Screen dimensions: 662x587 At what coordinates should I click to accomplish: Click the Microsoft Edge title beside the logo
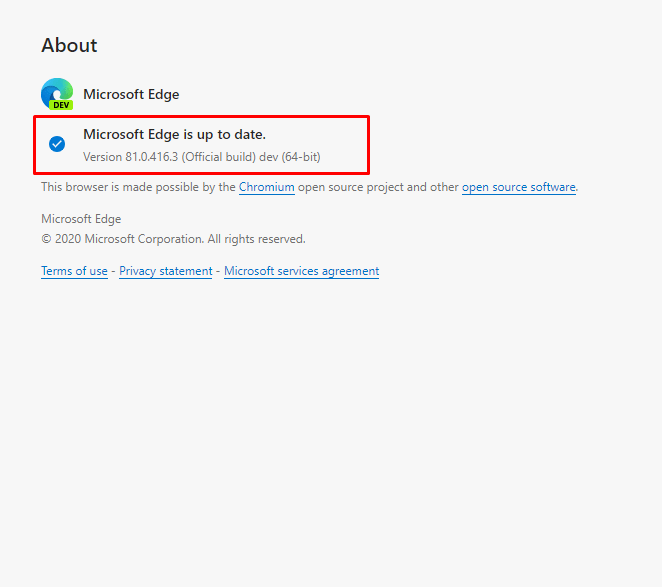point(131,94)
